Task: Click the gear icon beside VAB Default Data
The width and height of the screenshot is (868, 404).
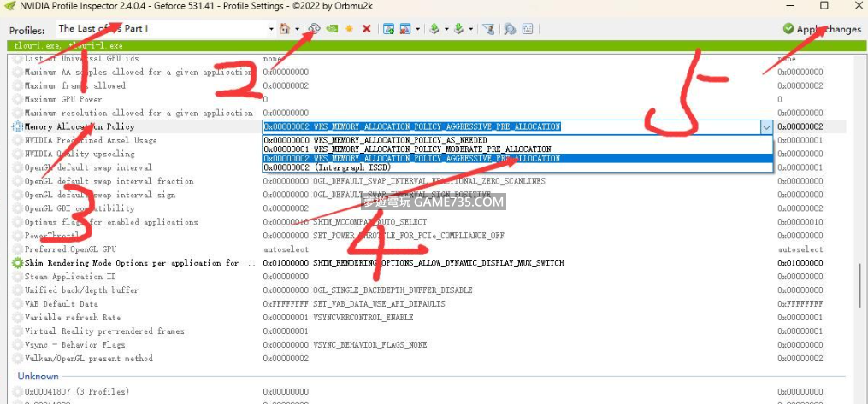Action: pyautogui.click(x=18, y=304)
